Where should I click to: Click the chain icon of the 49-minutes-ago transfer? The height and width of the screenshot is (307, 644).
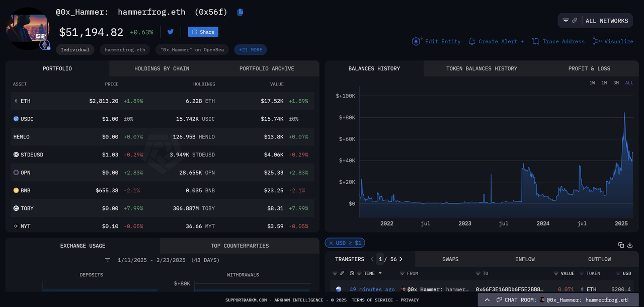(339, 289)
